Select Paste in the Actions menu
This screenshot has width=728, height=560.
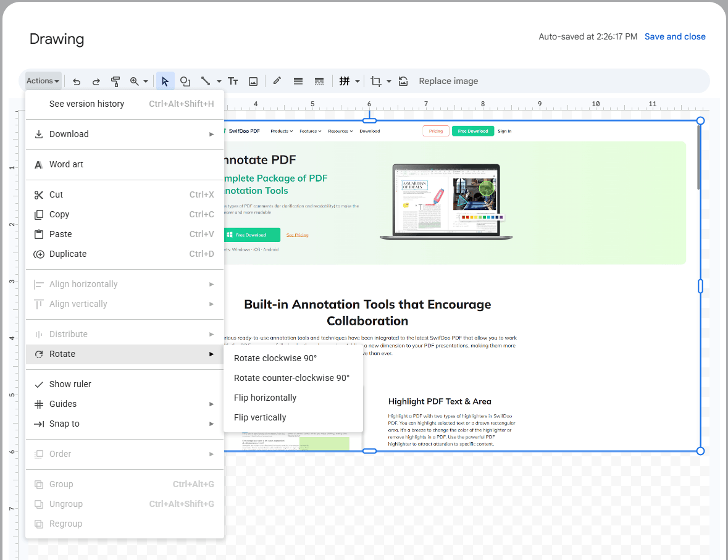125,234
